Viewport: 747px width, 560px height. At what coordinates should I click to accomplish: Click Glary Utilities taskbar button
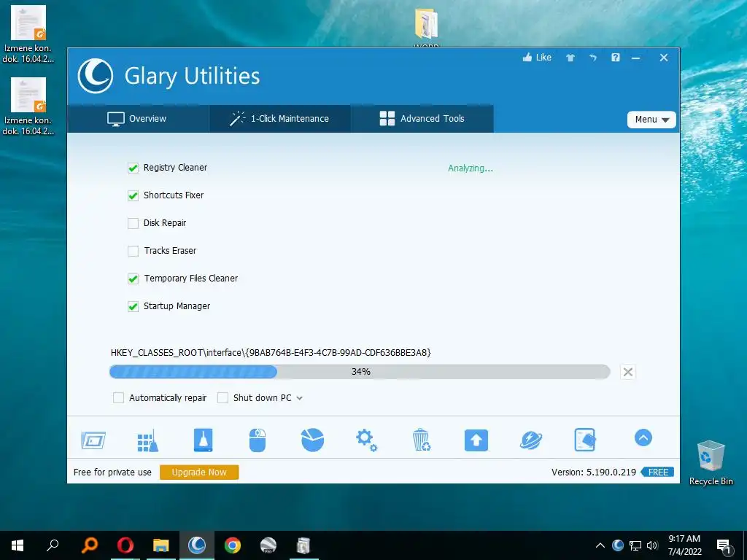(x=197, y=545)
